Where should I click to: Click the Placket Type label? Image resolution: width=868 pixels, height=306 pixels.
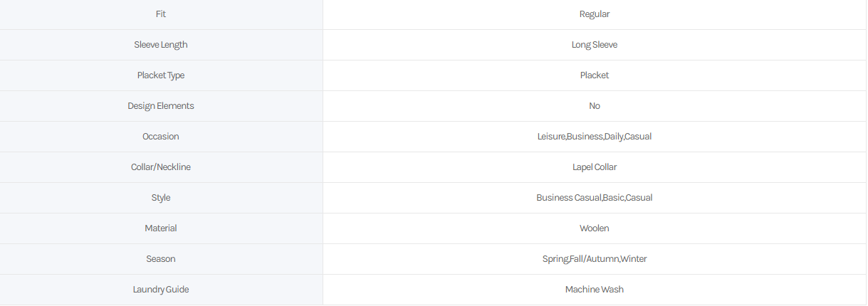(x=161, y=75)
